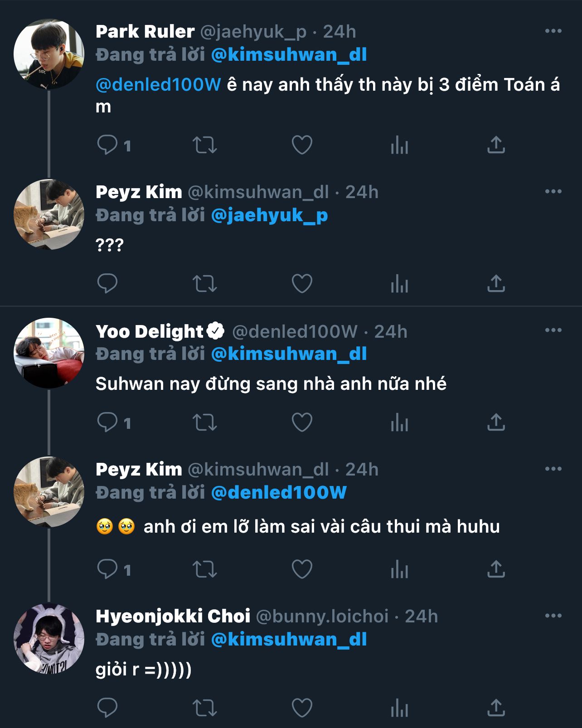Expand more menu on Hyeonjokki Choi's tweet
582x728 pixels.
553,616
